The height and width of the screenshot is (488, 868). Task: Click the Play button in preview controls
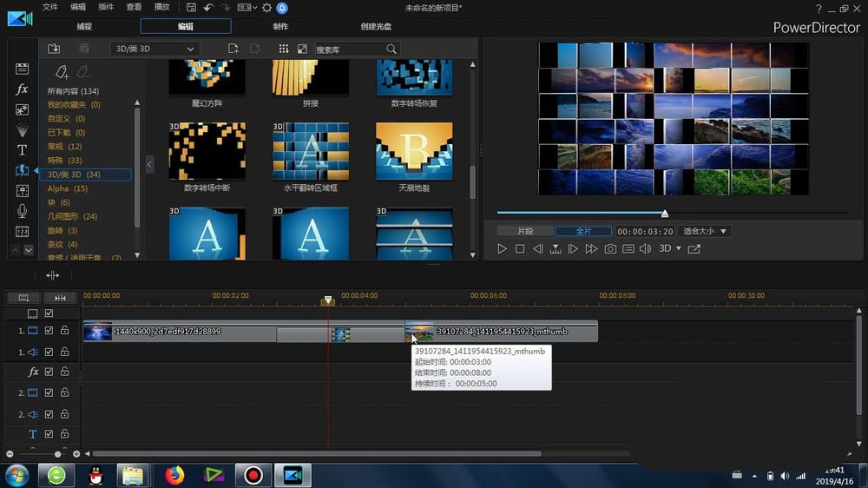[502, 249]
